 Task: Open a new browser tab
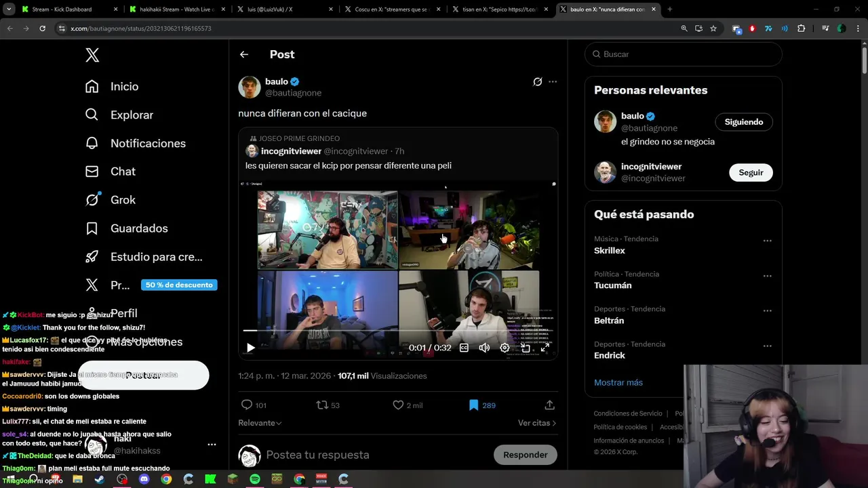[670, 9]
